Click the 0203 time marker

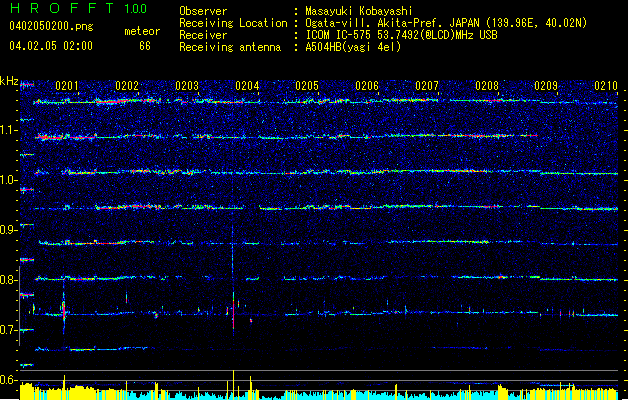pos(187,86)
